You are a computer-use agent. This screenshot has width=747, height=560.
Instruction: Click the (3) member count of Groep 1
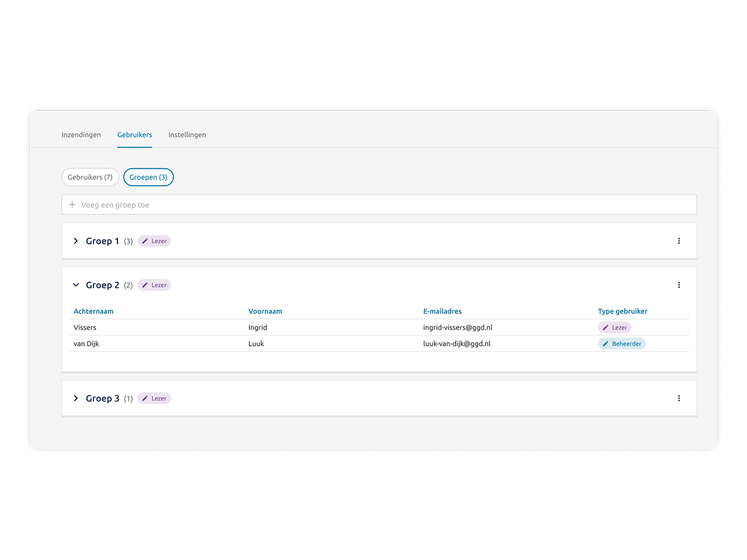click(128, 242)
